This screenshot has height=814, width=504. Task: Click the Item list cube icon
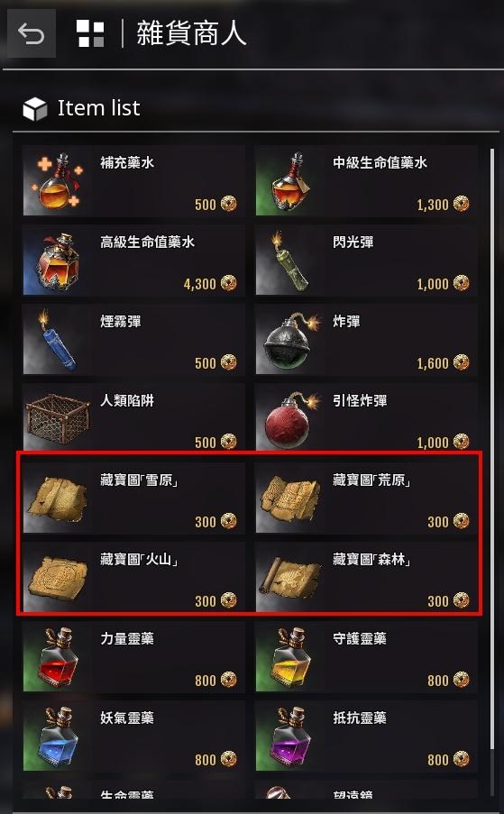pyautogui.click(x=35, y=108)
